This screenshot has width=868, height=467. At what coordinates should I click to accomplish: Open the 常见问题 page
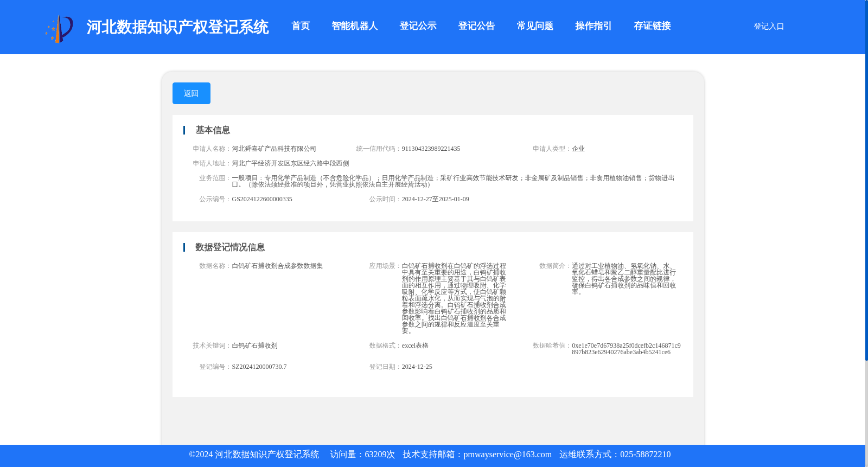(535, 26)
